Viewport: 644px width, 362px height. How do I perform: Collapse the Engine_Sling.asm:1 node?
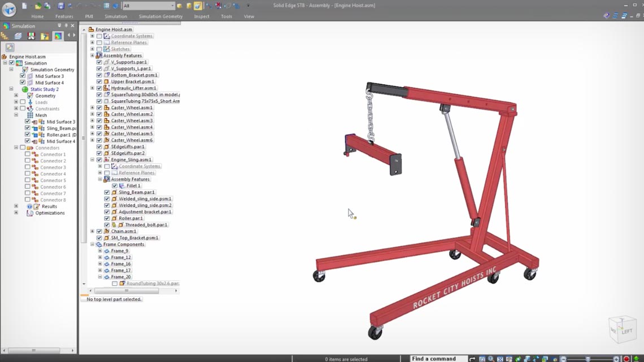92,160
